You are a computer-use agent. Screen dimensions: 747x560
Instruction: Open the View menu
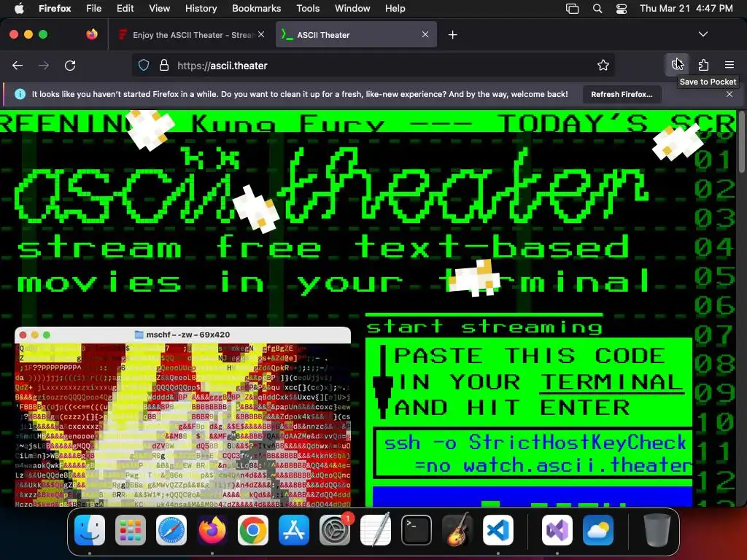[x=159, y=8]
